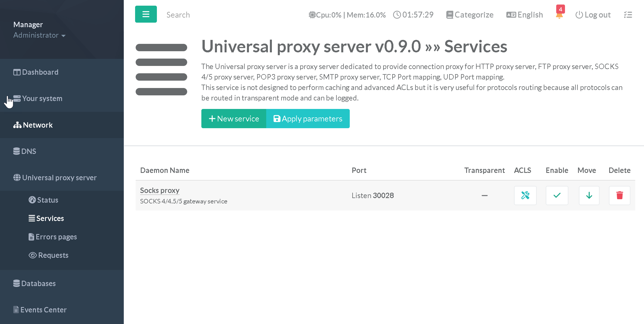Open the English language selector
The image size is (644, 324).
tap(525, 15)
